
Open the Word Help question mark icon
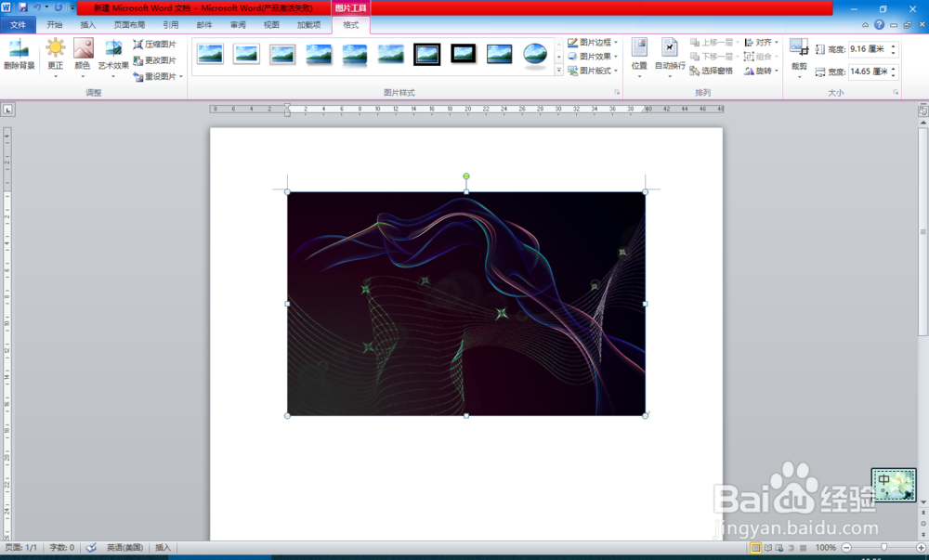click(x=879, y=25)
